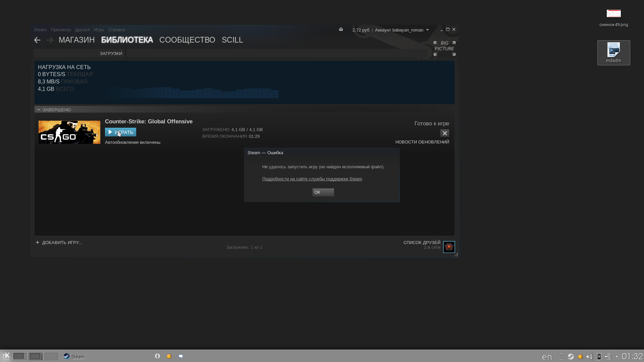
Task: Click the Steam system tray icon
Action: tap(571, 357)
